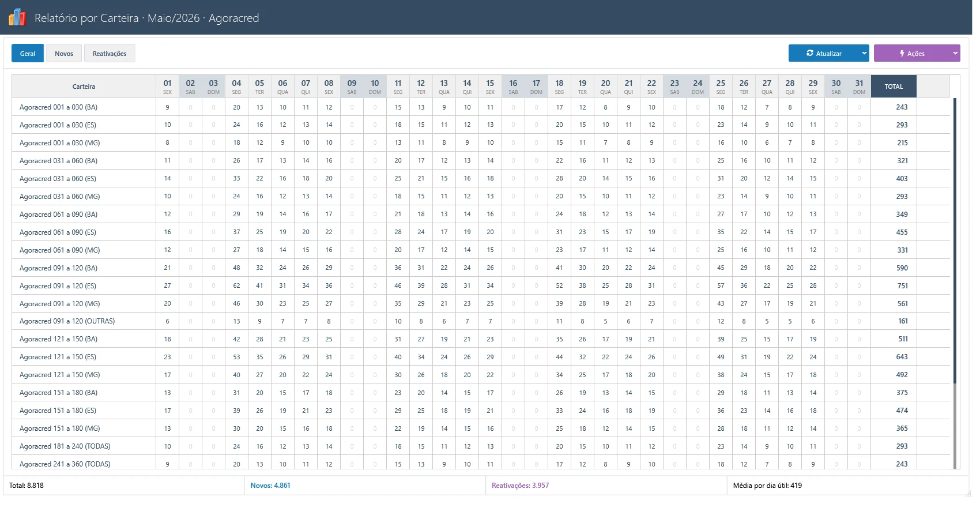This screenshot has height=519, width=980.
Task: Click the refresh icon in the Atualizar button
Action: [x=810, y=53]
